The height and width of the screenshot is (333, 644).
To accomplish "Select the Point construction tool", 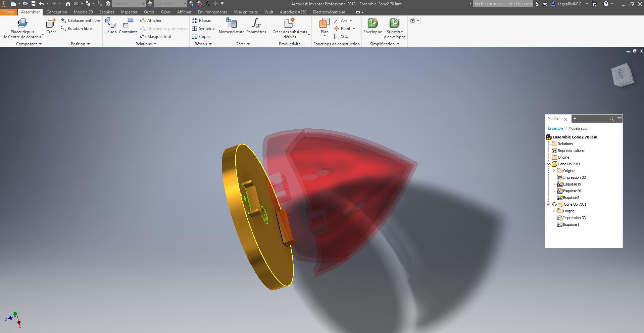I will (x=344, y=29).
